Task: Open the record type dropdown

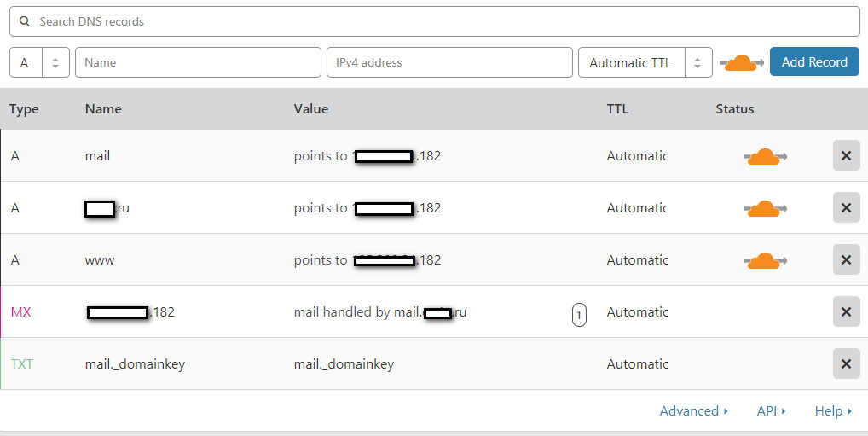Action: 38,62
